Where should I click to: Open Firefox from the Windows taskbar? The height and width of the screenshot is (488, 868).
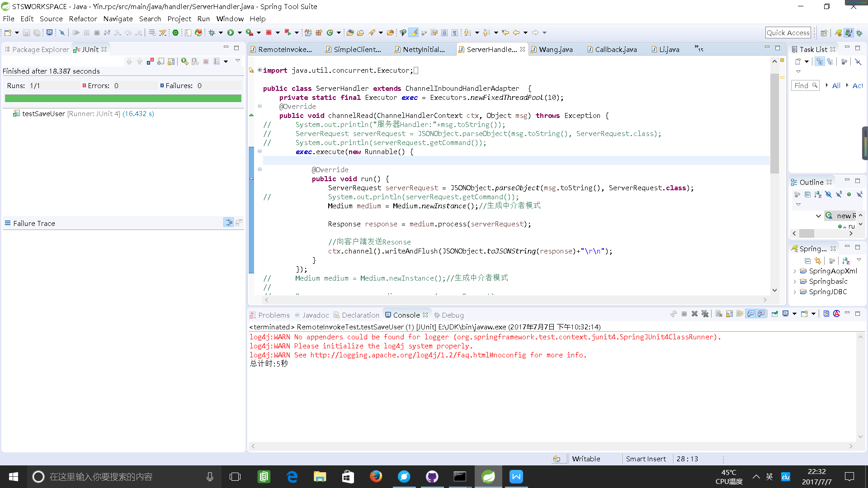(x=376, y=477)
